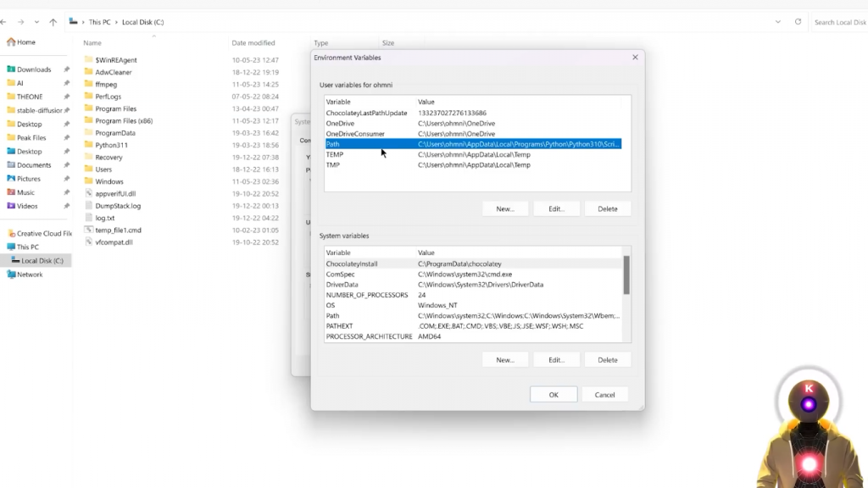Open Videos in navigation pane

point(22,206)
